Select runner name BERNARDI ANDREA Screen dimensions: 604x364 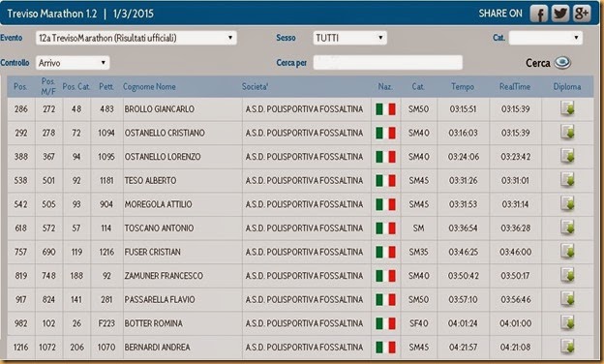pos(157,348)
